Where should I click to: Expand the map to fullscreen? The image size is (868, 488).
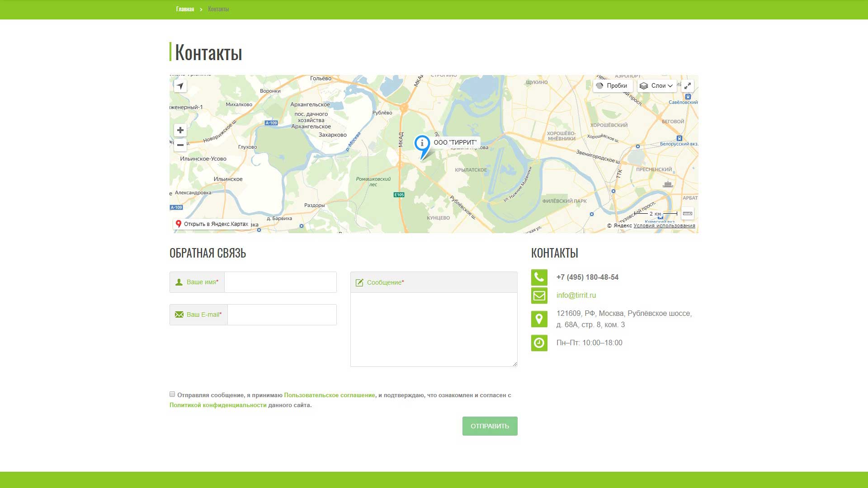click(x=687, y=86)
